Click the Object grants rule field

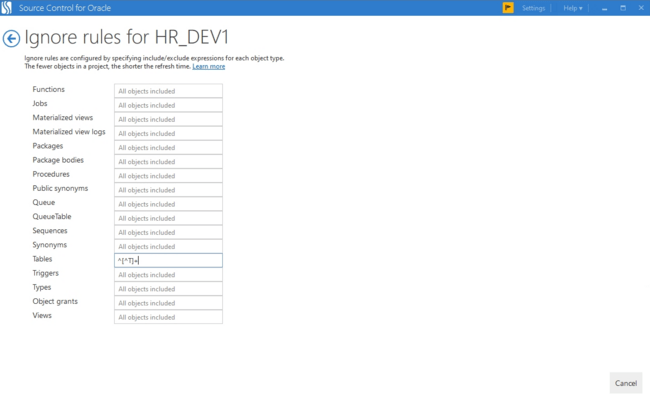168,303
